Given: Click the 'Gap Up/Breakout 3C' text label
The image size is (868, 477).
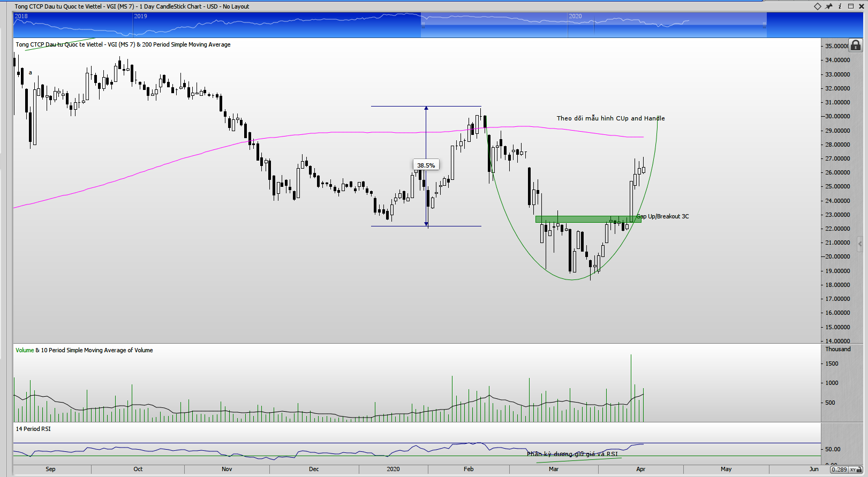Looking at the screenshot, I should [663, 216].
